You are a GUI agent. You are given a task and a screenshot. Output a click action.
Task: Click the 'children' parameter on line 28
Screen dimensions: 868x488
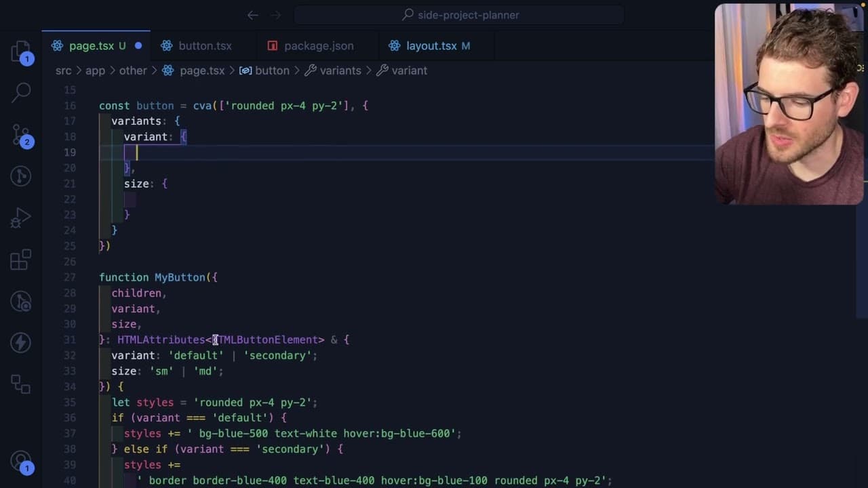pos(136,293)
